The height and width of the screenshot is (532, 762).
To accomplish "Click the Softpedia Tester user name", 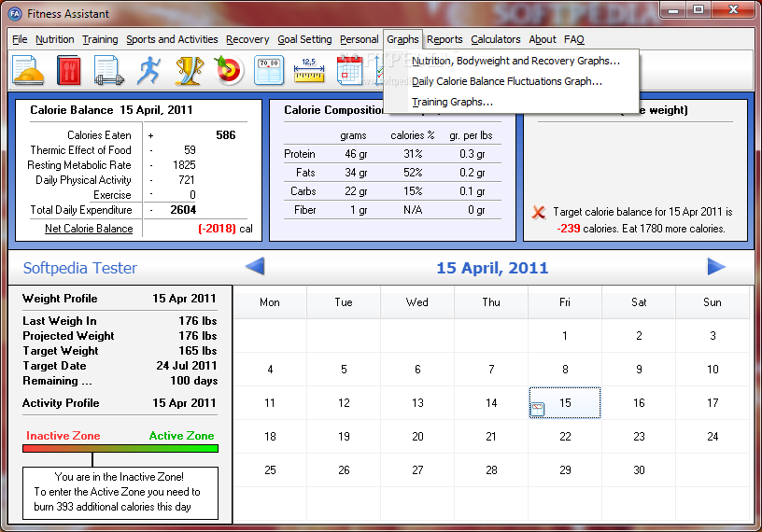I will coord(80,268).
